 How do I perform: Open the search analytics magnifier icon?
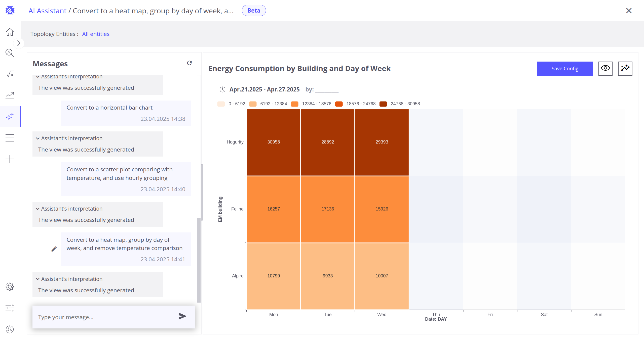(x=10, y=53)
